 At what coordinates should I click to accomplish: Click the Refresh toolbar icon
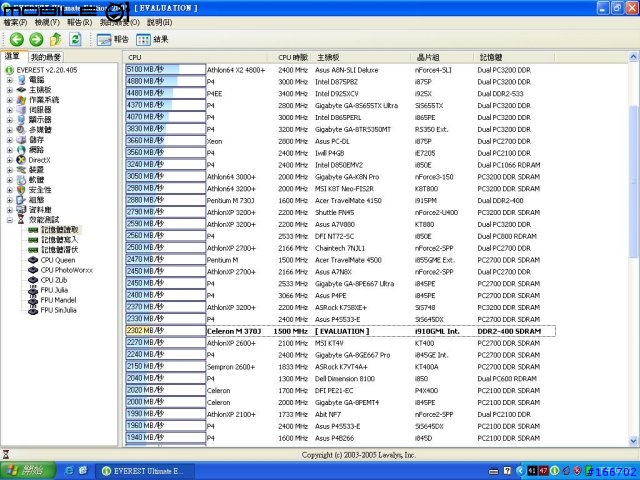point(75,39)
